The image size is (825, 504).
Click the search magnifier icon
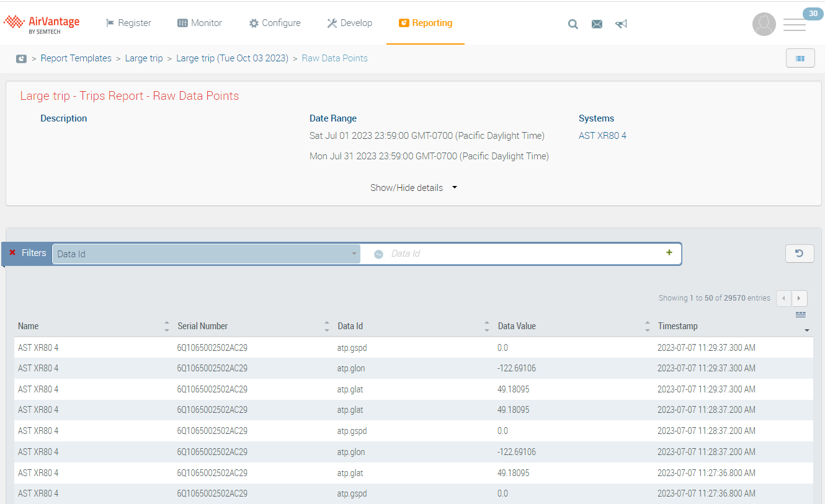[573, 24]
